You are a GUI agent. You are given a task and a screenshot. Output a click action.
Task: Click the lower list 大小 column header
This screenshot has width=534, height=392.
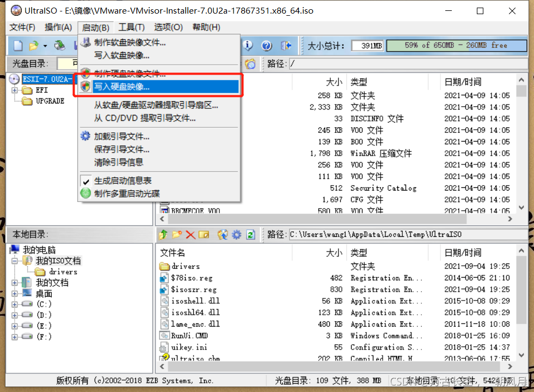pos(334,253)
